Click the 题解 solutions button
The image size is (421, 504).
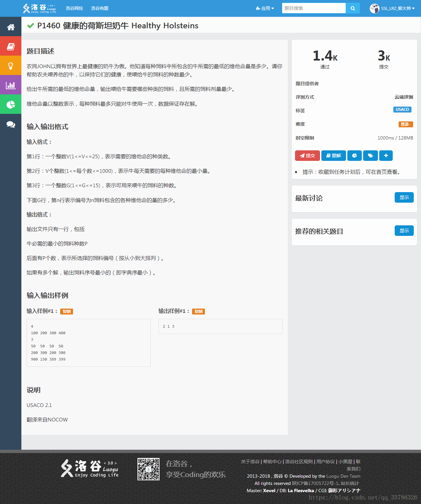(x=334, y=156)
